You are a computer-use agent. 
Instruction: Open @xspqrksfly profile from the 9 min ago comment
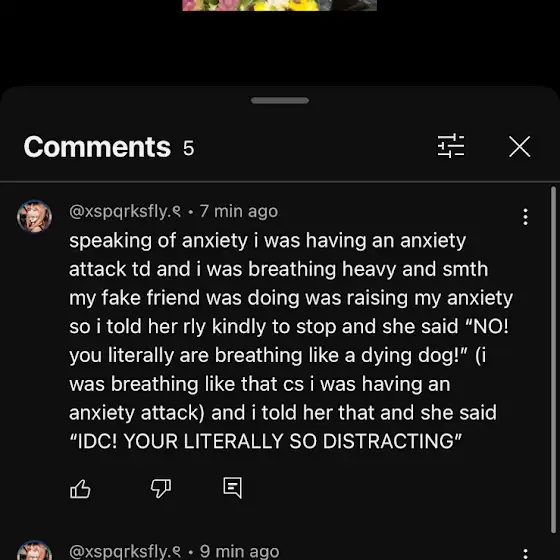pos(125,551)
